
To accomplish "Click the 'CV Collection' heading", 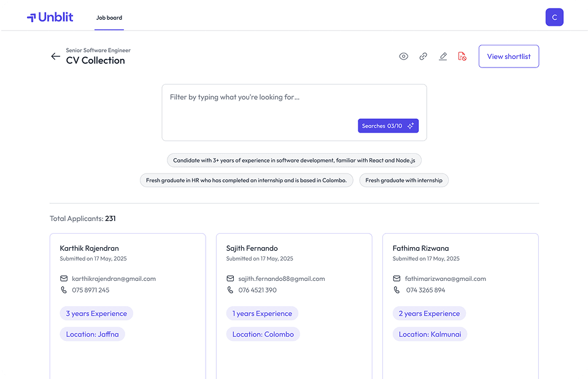I will (95, 60).
